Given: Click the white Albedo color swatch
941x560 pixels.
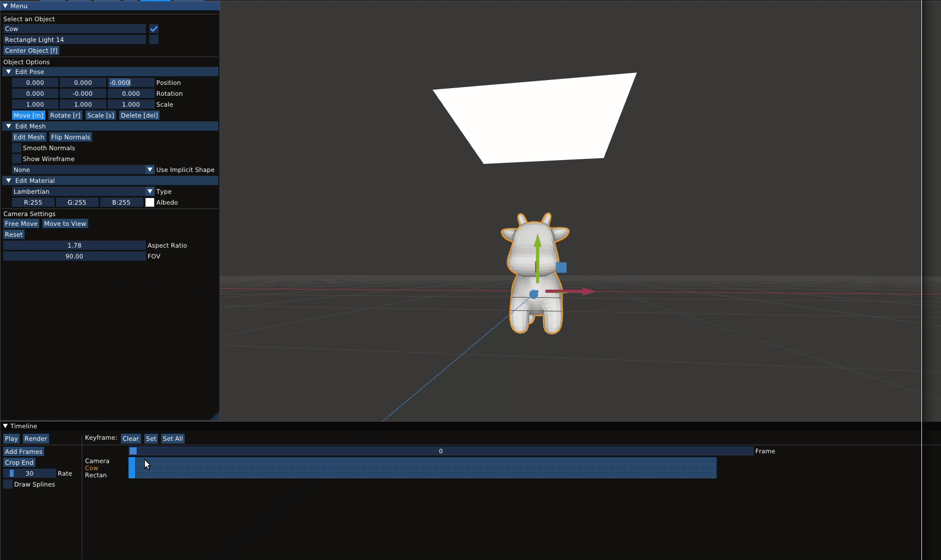Looking at the screenshot, I should coord(150,202).
